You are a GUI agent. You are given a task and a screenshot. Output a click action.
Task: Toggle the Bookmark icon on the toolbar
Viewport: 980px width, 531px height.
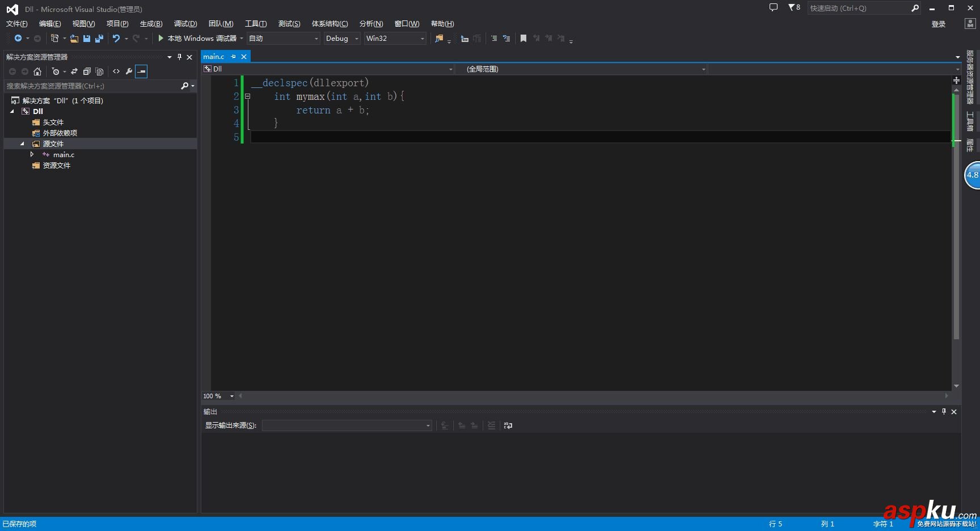click(523, 38)
